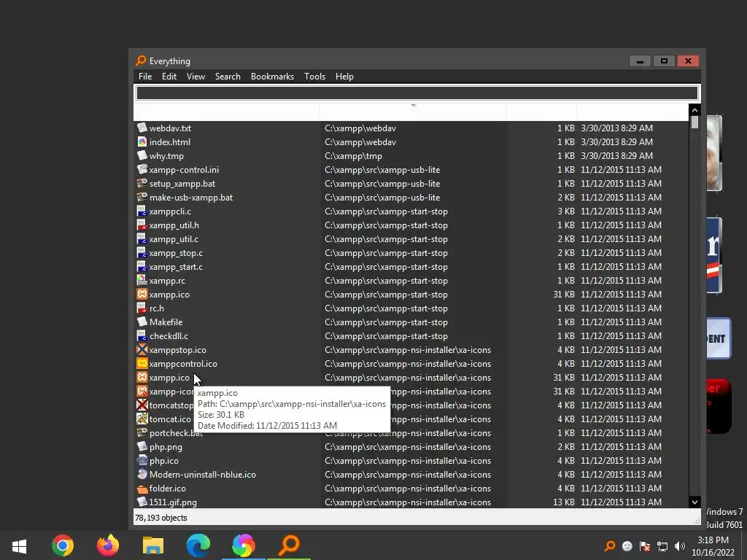Select the checkdll.c file icon

click(x=142, y=335)
